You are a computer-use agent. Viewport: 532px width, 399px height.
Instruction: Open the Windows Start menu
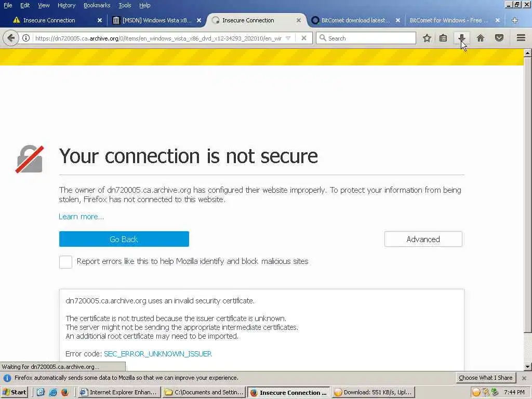tap(14, 392)
